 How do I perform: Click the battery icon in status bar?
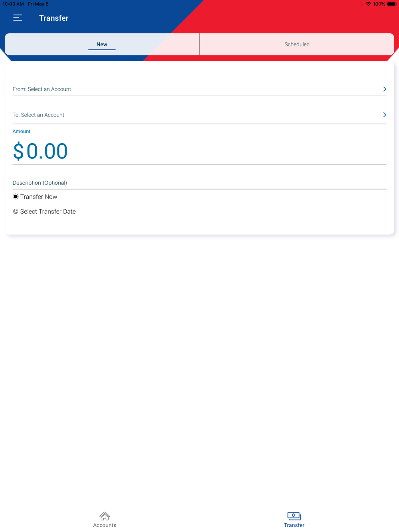tap(391, 4)
